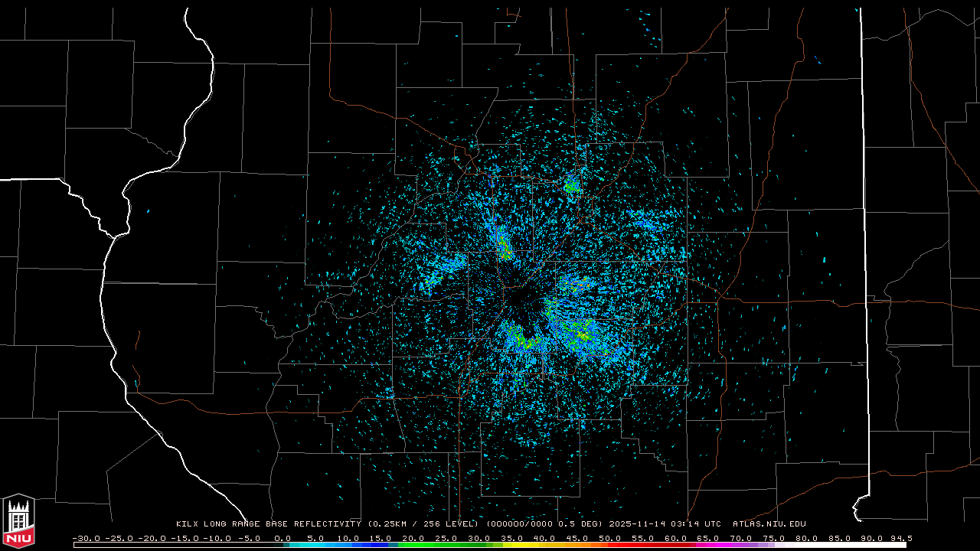This screenshot has height=551, width=980.
Task: Click the NIU castle logo
Action: point(18,521)
